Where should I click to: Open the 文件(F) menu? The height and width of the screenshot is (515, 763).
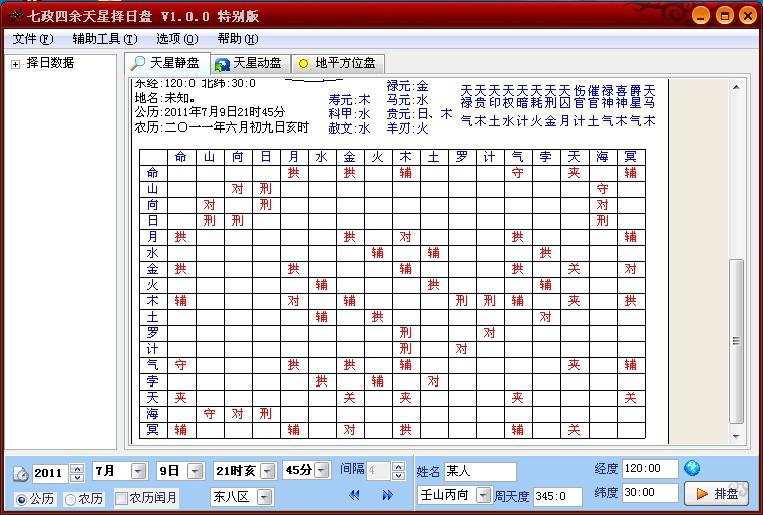[x=33, y=39]
